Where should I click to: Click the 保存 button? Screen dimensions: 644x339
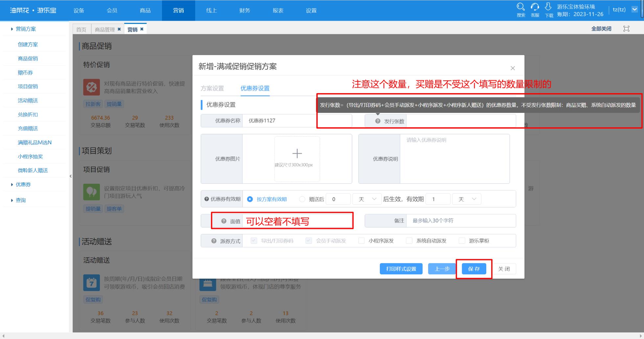tap(474, 269)
